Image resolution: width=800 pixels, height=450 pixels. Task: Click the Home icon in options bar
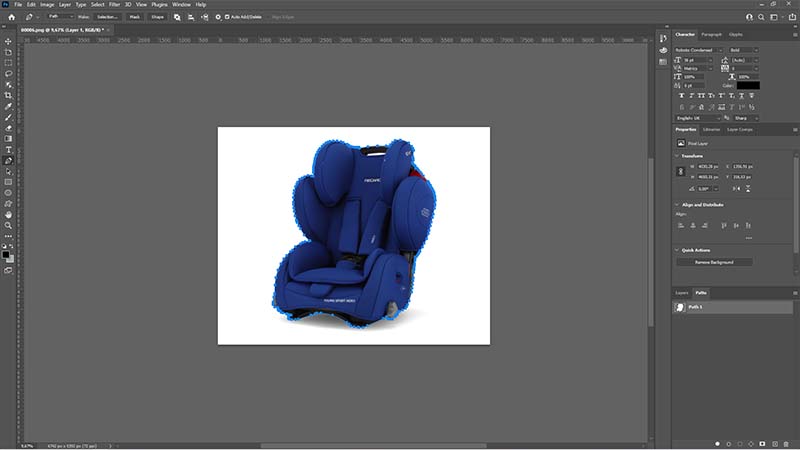pyautogui.click(x=11, y=17)
